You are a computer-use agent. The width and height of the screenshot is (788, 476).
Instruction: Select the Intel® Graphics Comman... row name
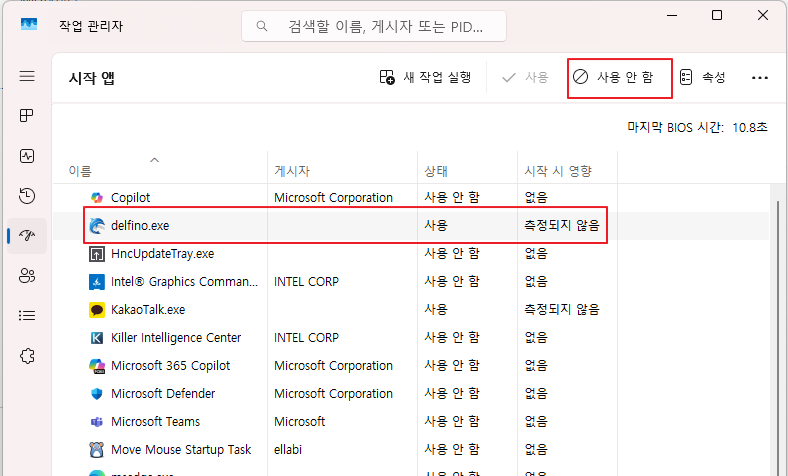(184, 282)
